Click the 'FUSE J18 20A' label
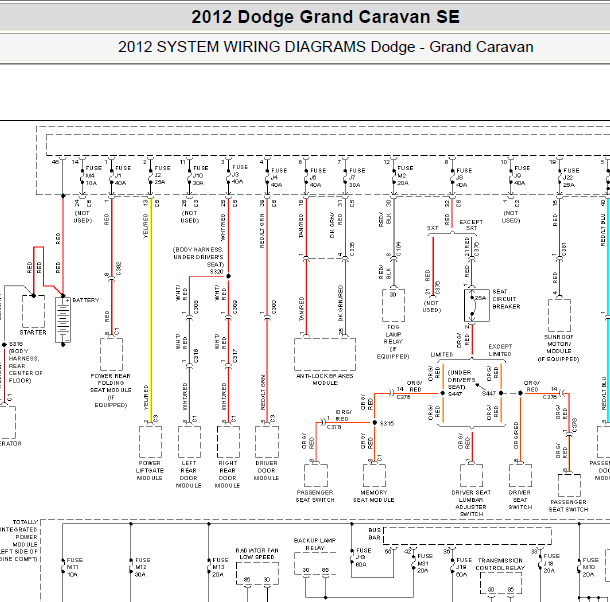The image size is (610, 602). pos(551,563)
